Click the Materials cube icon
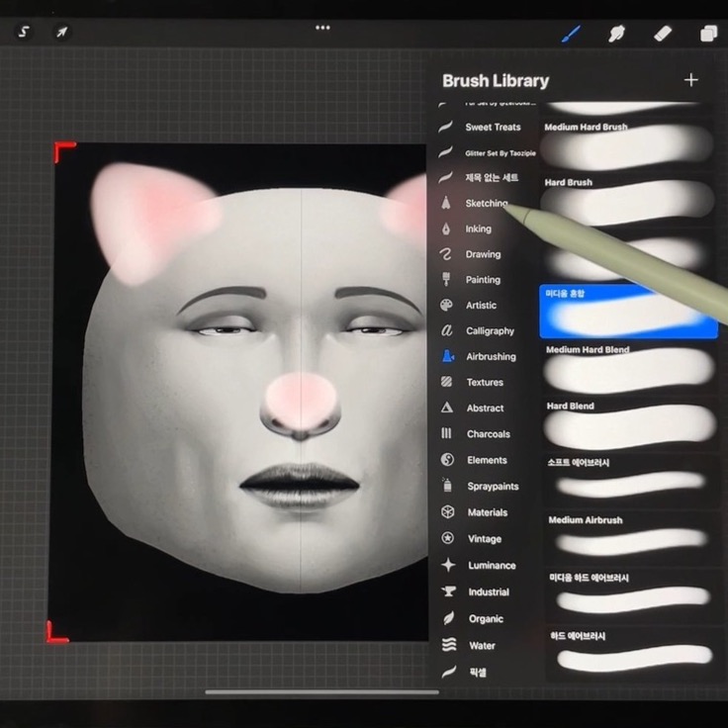Screen dimensions: 728x728 click(x=447, y=511)
